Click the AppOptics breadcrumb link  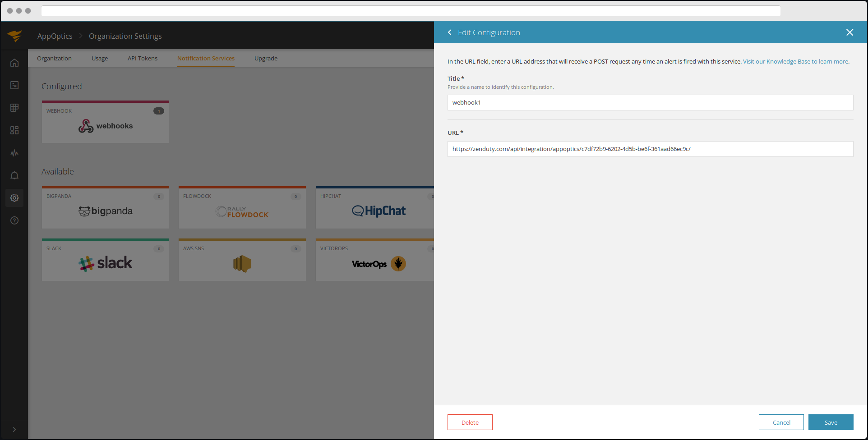click(x=55, y=36)
